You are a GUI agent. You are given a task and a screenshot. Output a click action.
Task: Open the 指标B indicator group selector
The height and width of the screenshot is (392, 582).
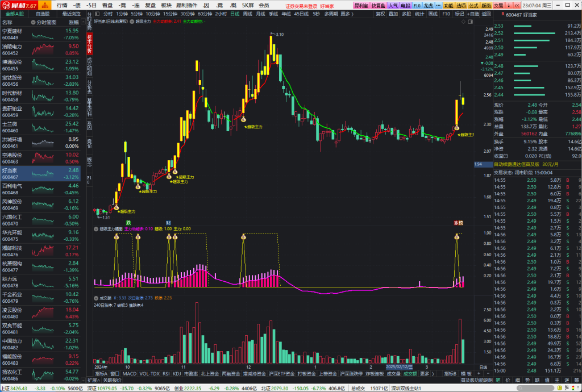coord(450,374)
